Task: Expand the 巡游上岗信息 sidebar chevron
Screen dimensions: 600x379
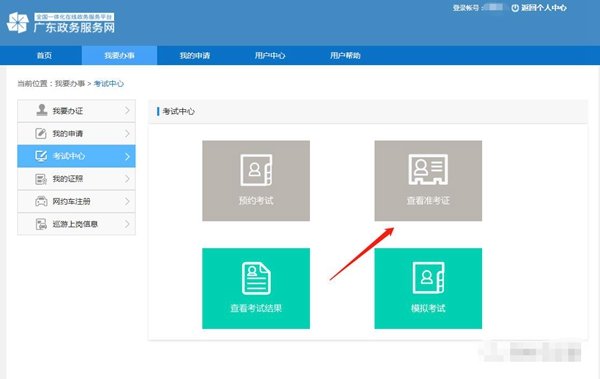Action: (127, 224)
